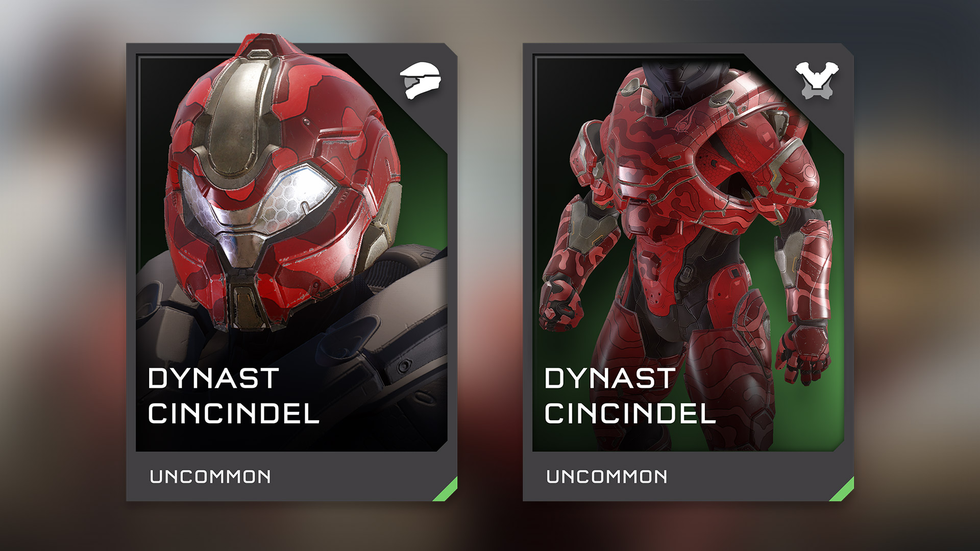Screen dimensions: 980x551
Task: Click the gray footer bar of helmet card
Action: pyautogui.click(x=291, y=477)
